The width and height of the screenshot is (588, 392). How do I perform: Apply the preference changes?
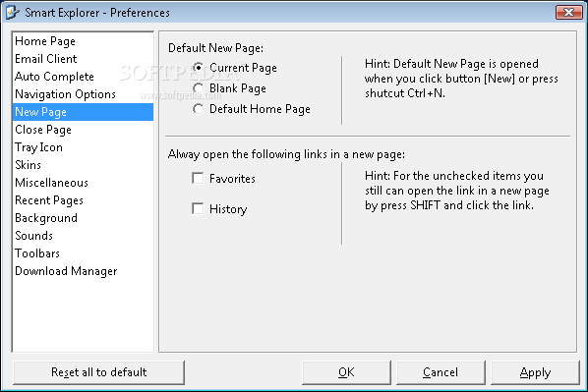point(535,372)
